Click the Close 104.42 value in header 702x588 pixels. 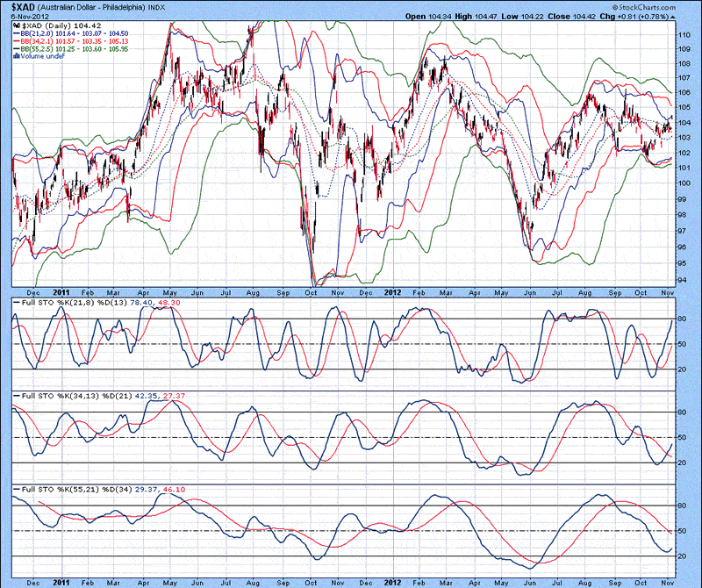pyautogui.click(x=588, y=16)
